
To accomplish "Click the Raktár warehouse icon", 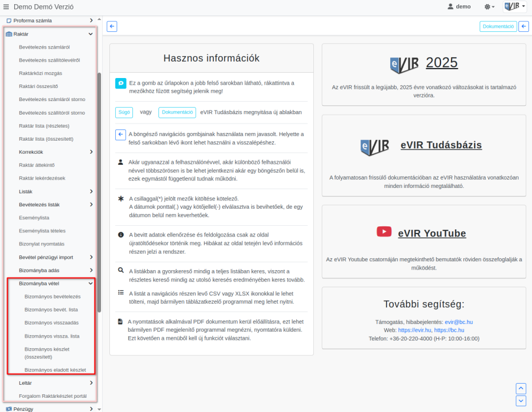I will point(9,34).
